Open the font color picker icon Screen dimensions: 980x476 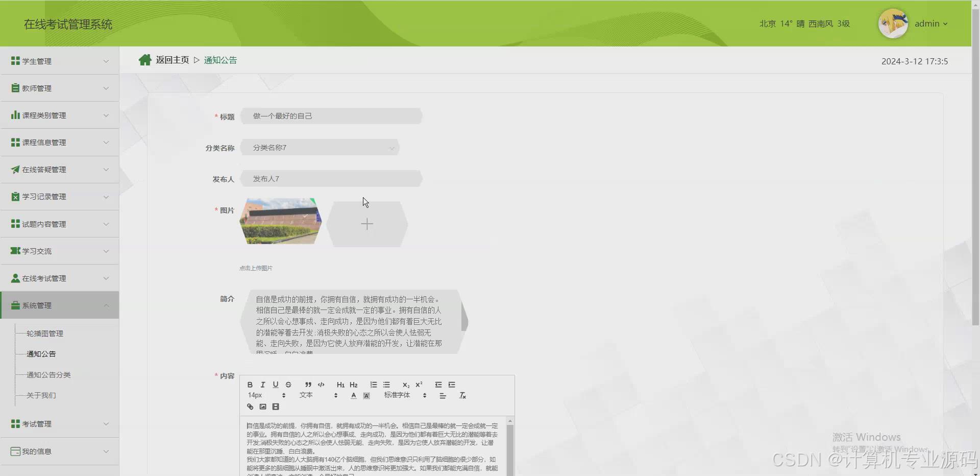(353, 395)
